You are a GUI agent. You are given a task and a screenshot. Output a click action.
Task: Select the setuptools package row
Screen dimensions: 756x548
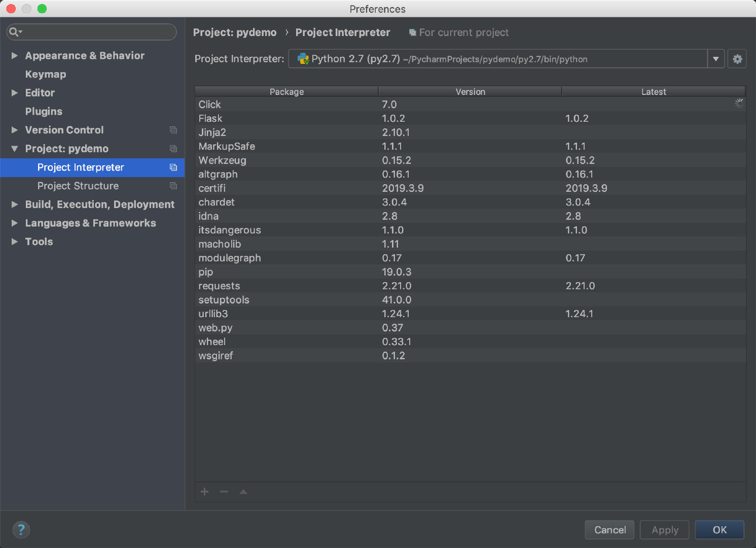[471, 300]
